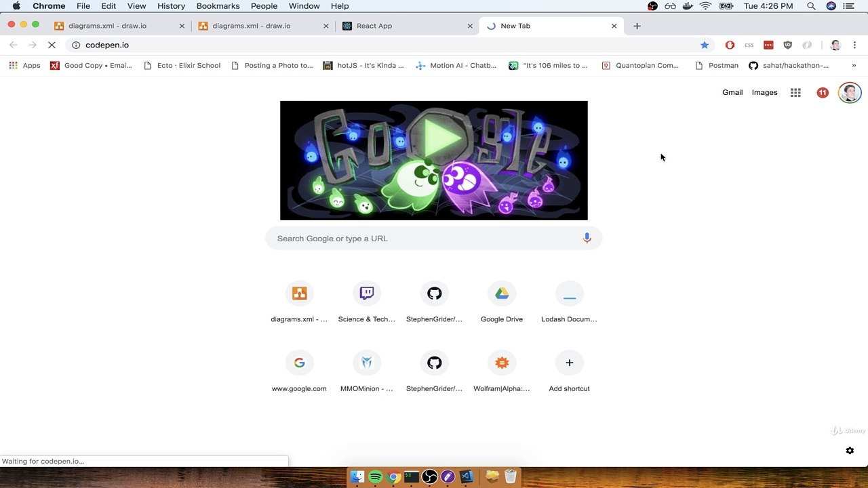Open the Docker whale menu bar icon
This screenshot has height=488, width=868.
coord(688,6)
